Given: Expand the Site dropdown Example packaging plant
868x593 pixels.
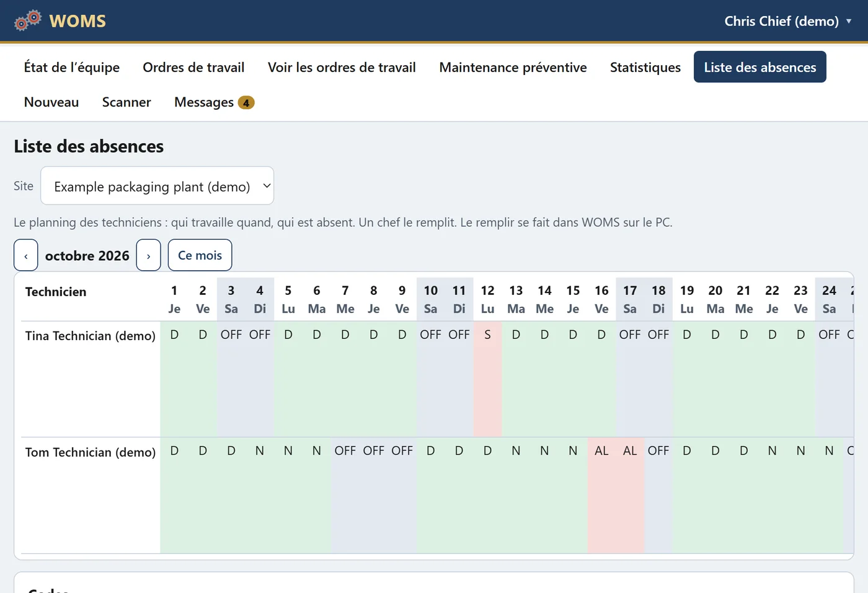Looking at the screenshot, I should click(x=157, y=186).
